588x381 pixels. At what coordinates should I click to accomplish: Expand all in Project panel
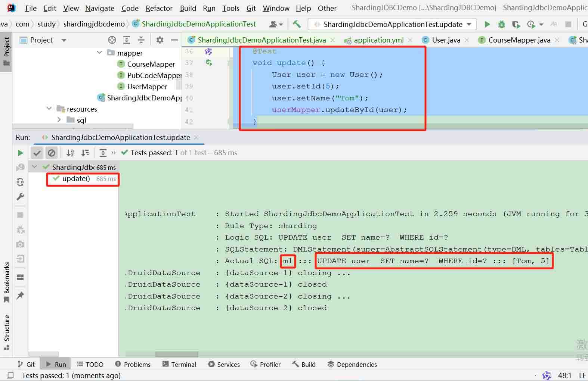pyautogui.click(x=127, y=40)
